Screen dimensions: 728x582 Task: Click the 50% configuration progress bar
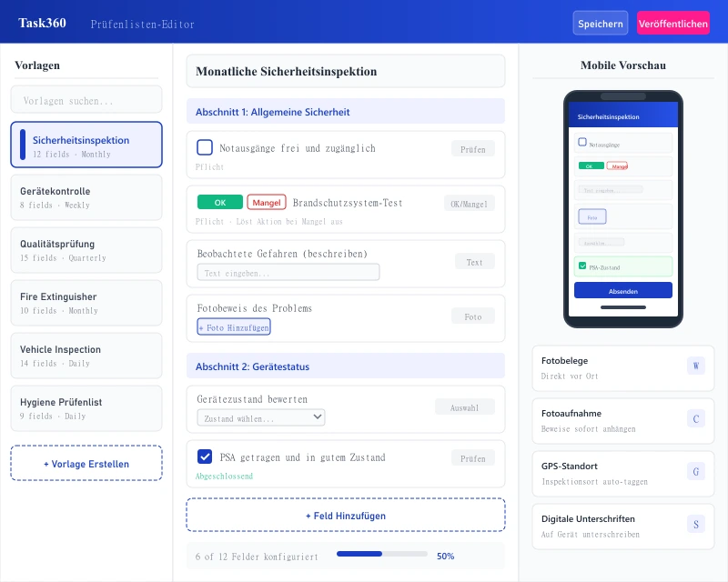pos(382,554)
